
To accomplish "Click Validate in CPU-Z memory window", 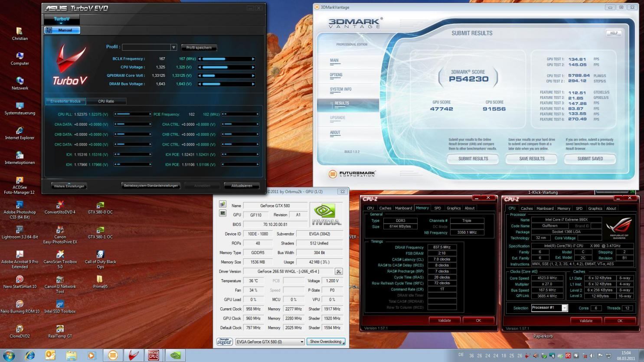I will pyautogui.click(x=445, y=320).
